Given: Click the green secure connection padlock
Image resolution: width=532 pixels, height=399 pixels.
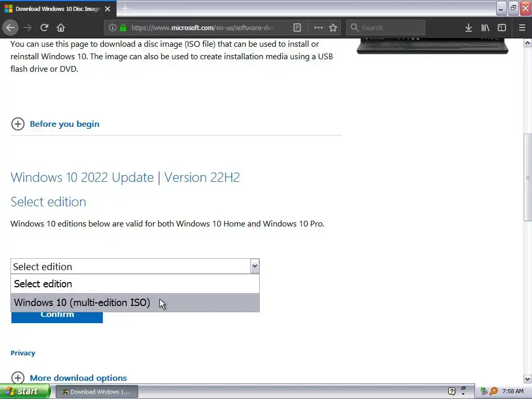Looking at the screenshot, I should (x=123, y=28).
